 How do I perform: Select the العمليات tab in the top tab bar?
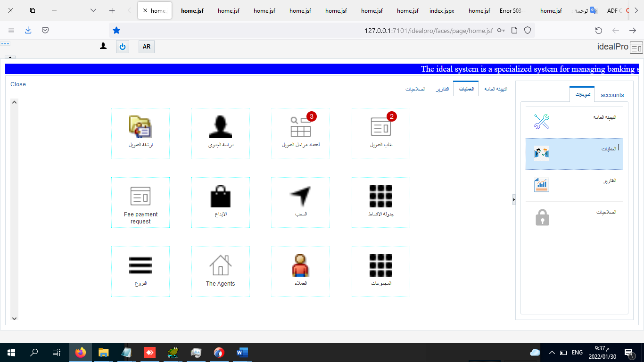[x=466, y=89]
